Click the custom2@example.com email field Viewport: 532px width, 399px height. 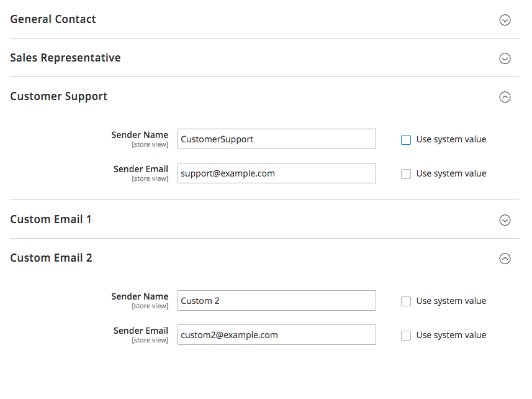[276, 335]
